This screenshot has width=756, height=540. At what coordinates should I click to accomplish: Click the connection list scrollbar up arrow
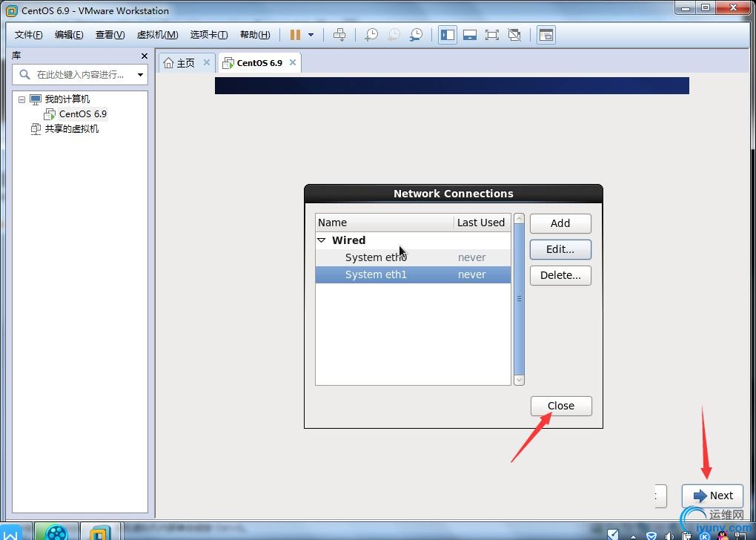pos(519,219)
